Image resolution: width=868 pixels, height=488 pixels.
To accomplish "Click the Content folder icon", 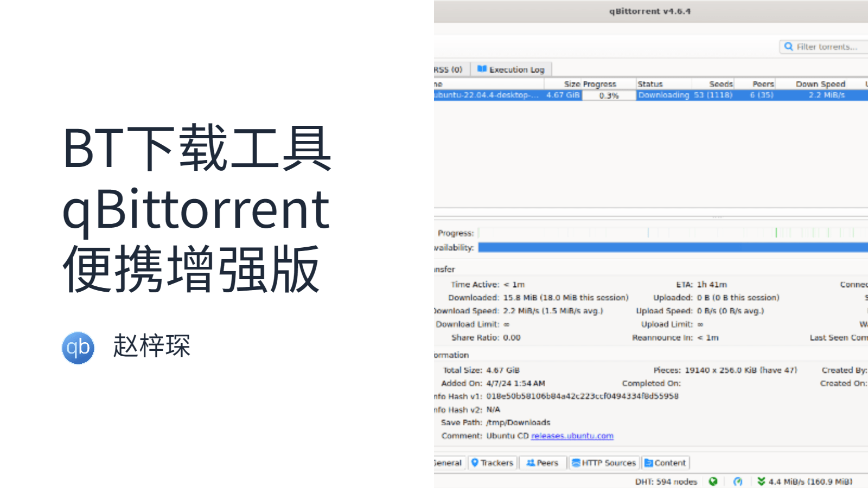I will tap(648, 463).
